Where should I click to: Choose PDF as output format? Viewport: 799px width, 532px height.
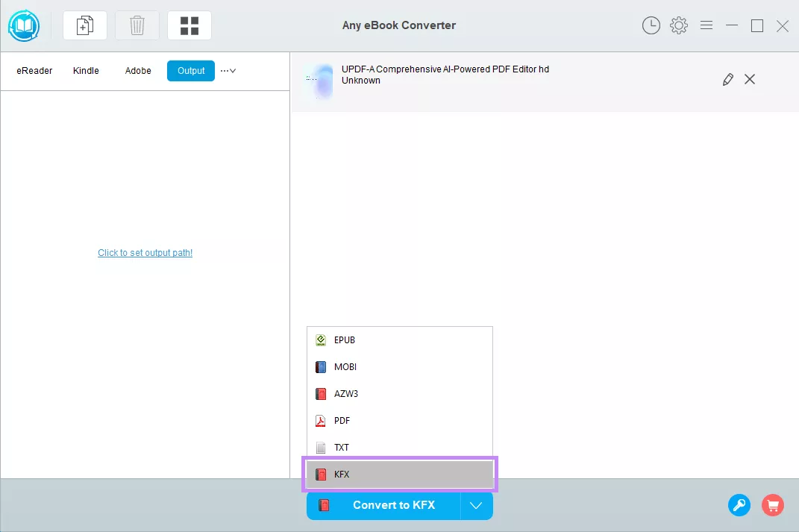click(x=342, y=420)
